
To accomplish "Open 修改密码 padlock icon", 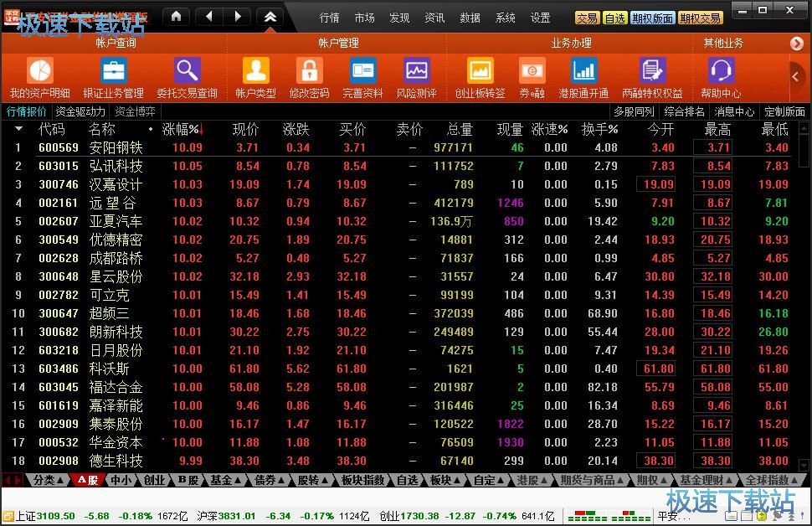I will (309, 70).
